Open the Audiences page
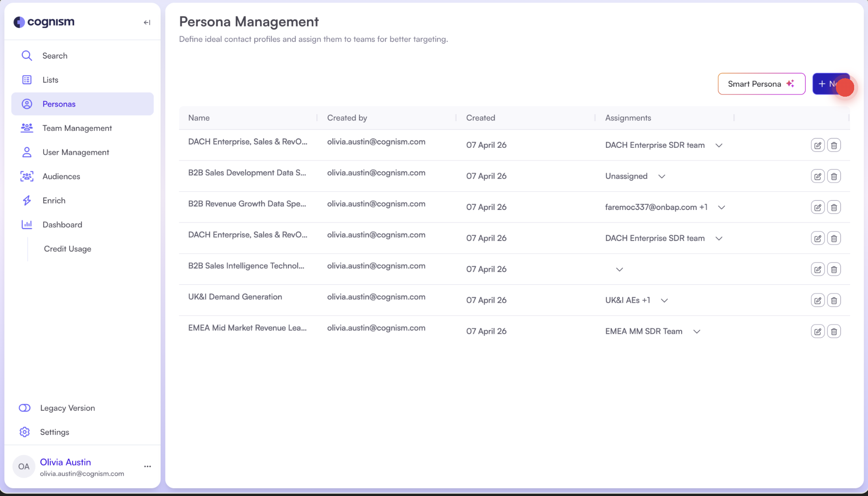This screenshot has width=868, height=496. click(x=61, y=176)
